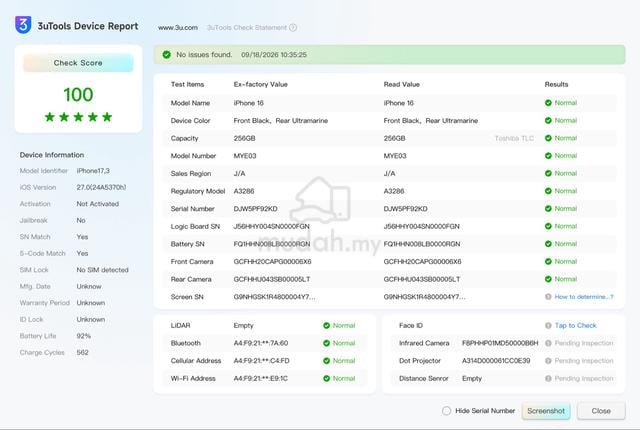Click Serial Number row Normal check icon
This screenshot has height=430, width=640.
click(548, 208)
